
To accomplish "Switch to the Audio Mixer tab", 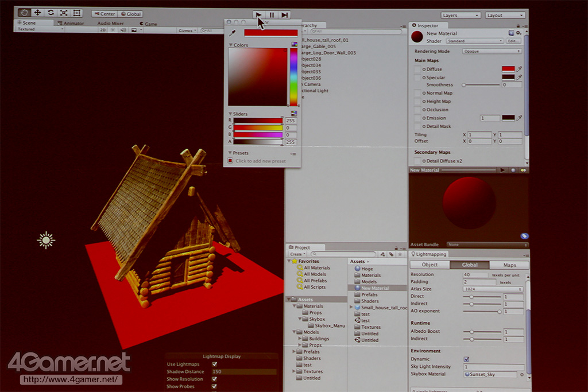I will (x=110, y=23).
